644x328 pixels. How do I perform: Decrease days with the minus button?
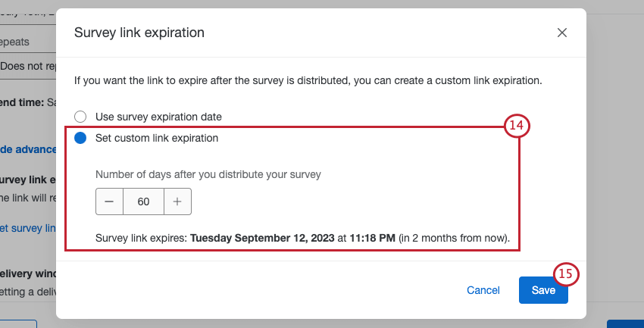tap(109, 201)
